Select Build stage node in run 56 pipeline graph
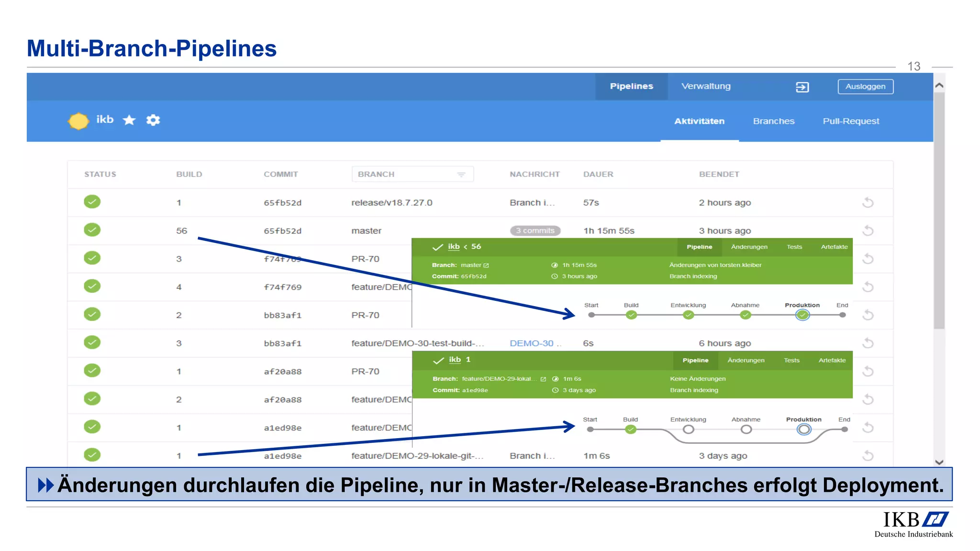Viewport: 980px width, 551px height. (632, 315)
